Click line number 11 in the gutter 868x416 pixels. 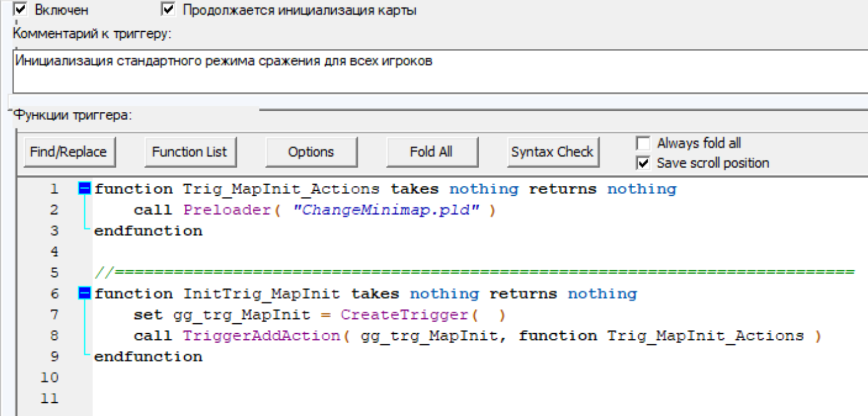(49, 398)
